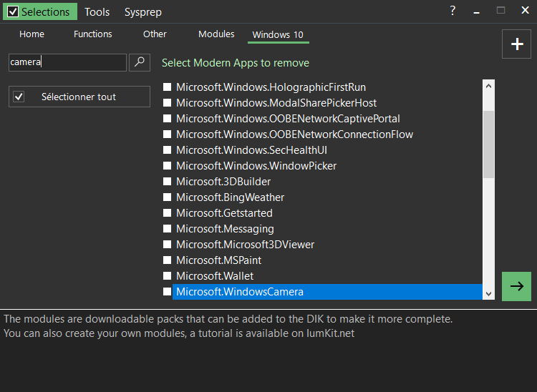
Task: Select Microsoft.Wallet list entry
Action: tap(215, 276)
